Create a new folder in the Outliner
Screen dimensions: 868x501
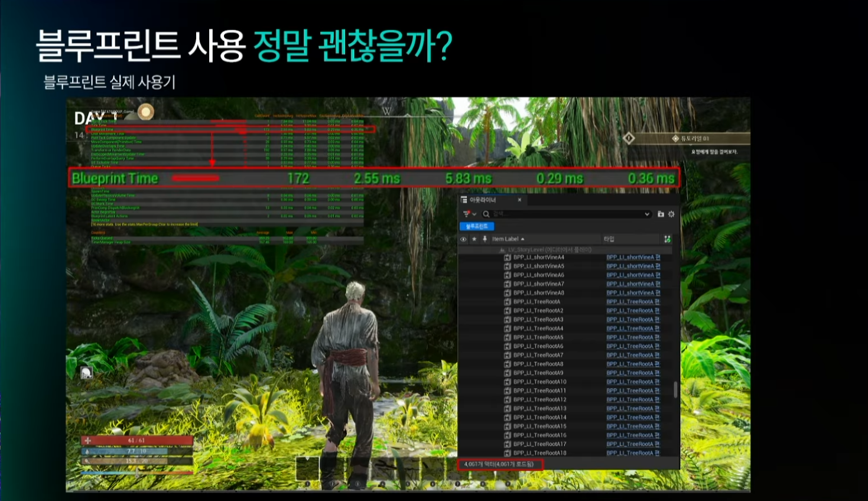661,214
